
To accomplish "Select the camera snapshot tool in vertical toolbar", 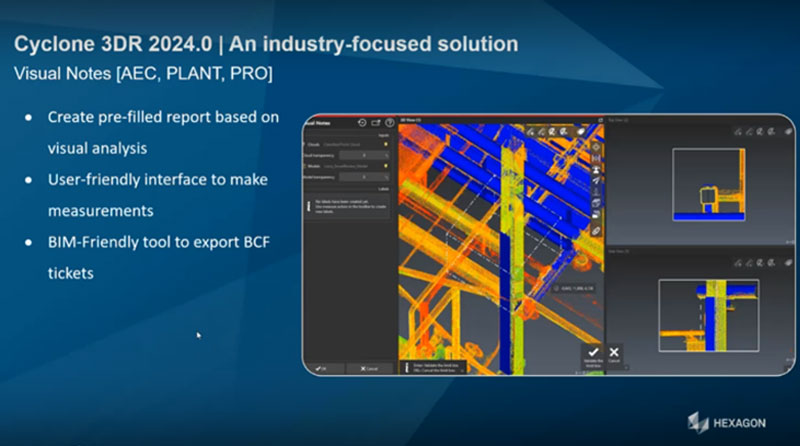I will click(x=596, y=214).
